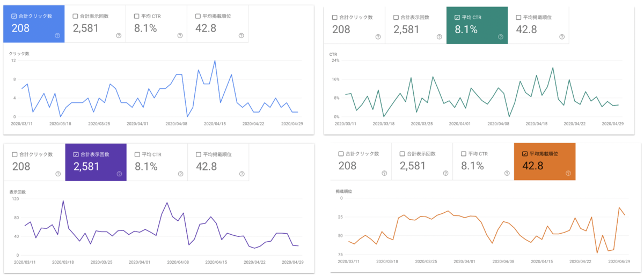
Task: Check 合計クリック数 checkbox in green CTR panel
Action: pos(335,17)
